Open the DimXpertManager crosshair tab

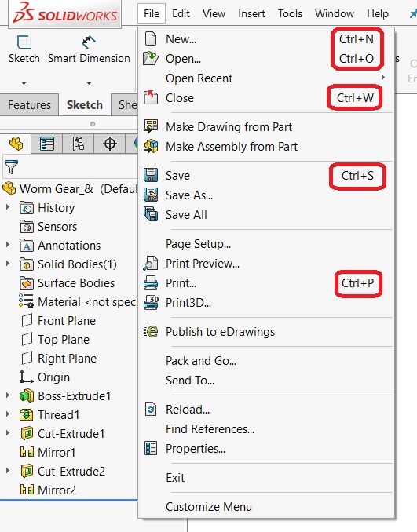pyautogui.click(x=110, y=144)
